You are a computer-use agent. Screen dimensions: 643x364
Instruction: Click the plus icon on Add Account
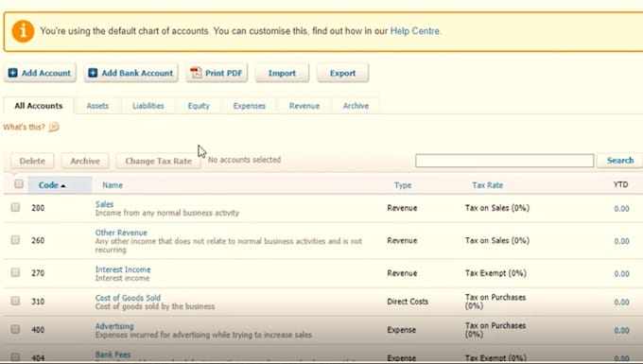(12, 73)
